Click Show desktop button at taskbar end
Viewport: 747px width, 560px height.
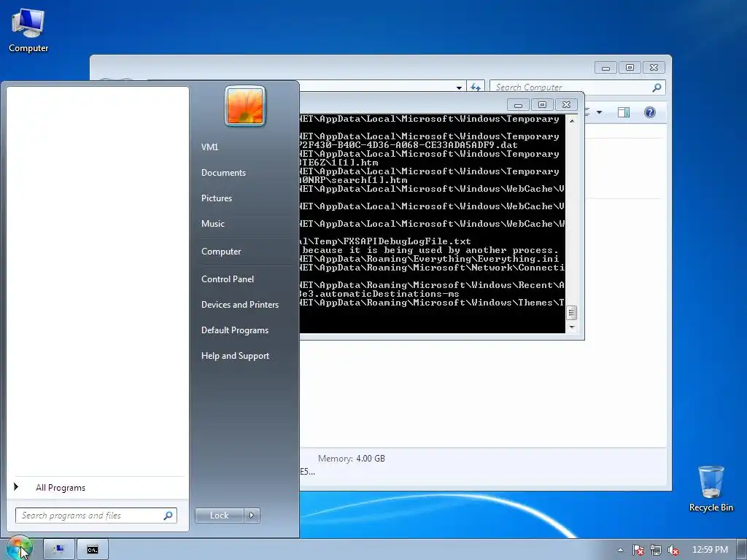[x=742, y=550]
